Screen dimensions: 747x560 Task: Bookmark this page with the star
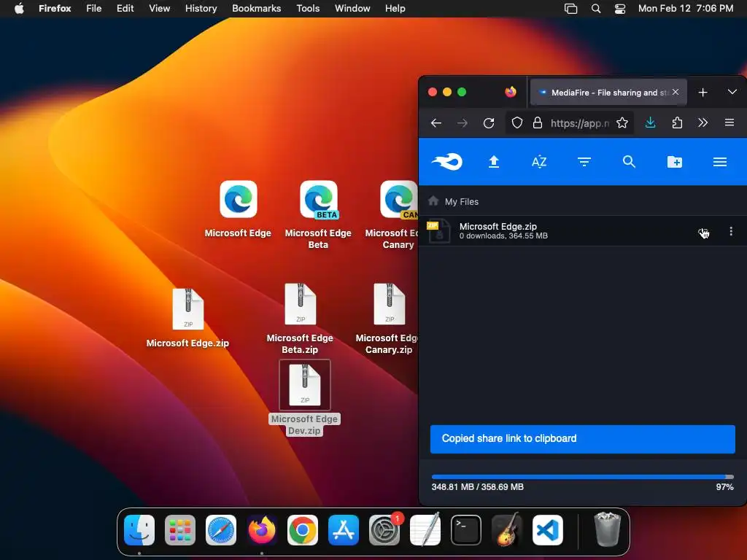(622, 122)
